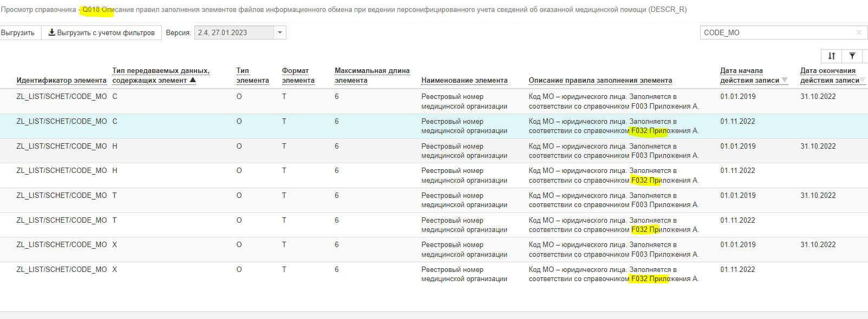868x319 pixels.
Task: Sort by Наименование элемента column header
Action: 464,81
